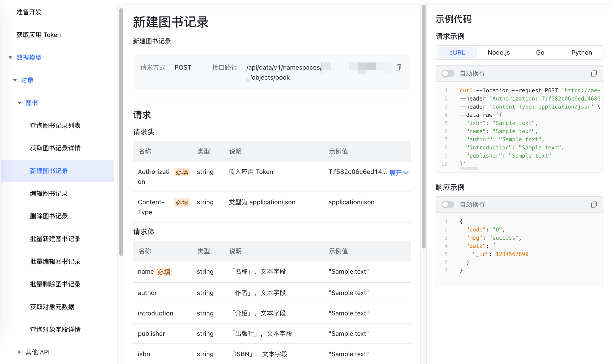Open 查询图书记录列表 page
Image resolution: width=611 pixels, height=364 pixels.
tap(55, 126)
